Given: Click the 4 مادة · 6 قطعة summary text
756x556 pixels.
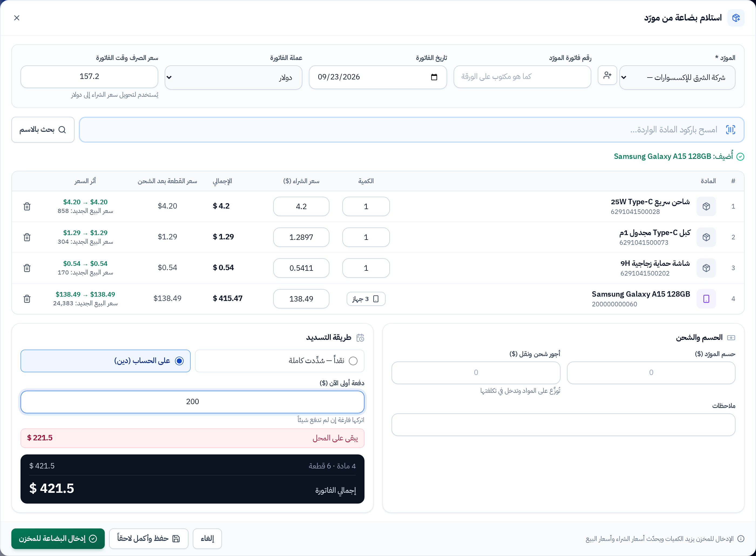Looking at the screenshot, I should coord(332,466).
